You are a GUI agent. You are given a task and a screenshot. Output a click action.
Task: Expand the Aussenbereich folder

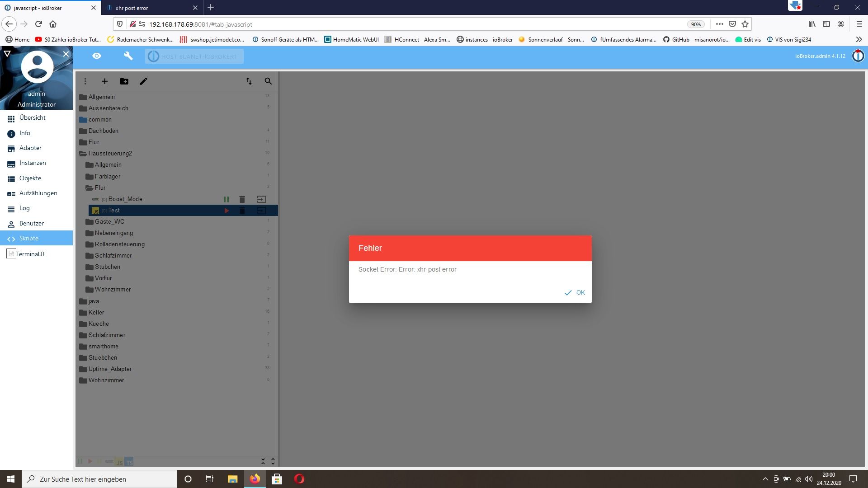(83, 108)
